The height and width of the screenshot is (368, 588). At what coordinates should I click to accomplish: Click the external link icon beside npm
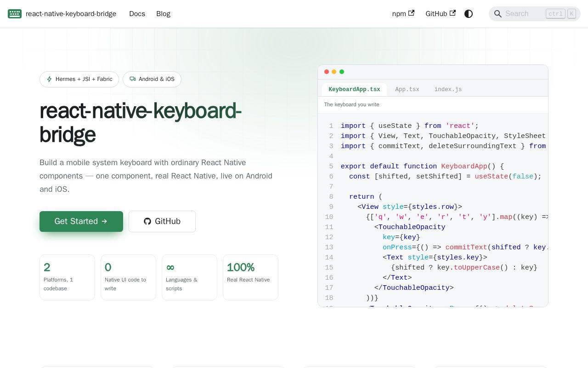(x=411, y=13)
